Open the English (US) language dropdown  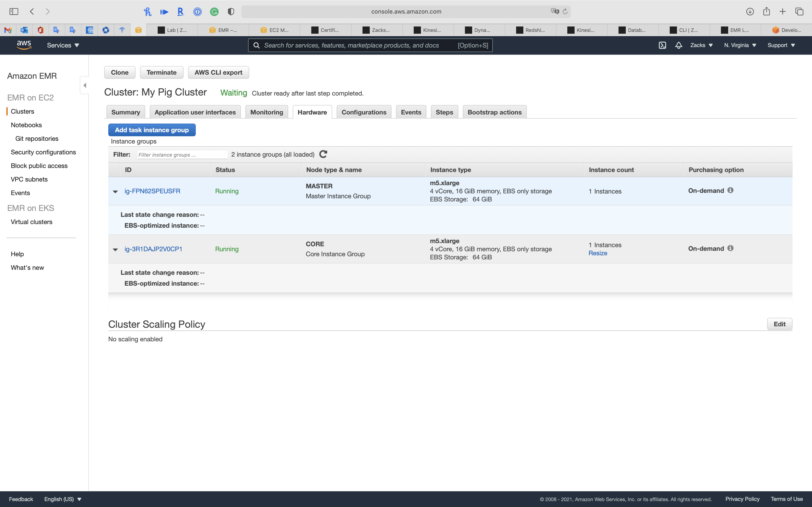point(63,499)
